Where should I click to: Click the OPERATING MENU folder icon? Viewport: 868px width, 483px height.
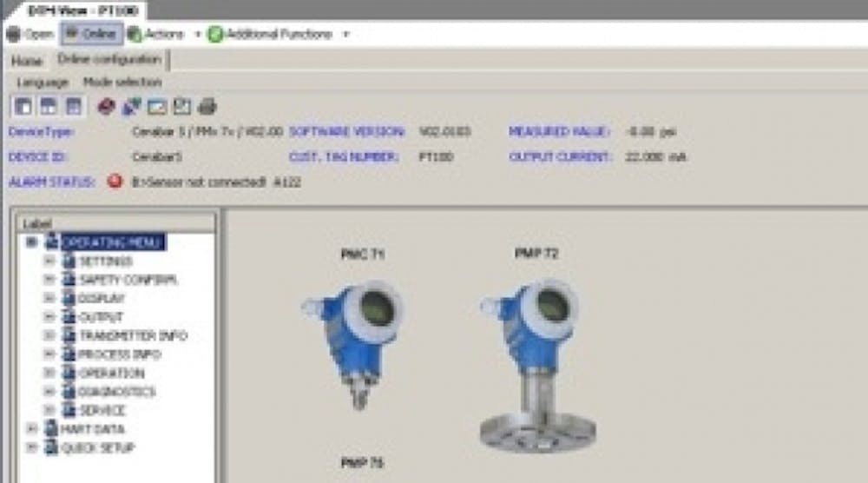click(x=52, y=241)
